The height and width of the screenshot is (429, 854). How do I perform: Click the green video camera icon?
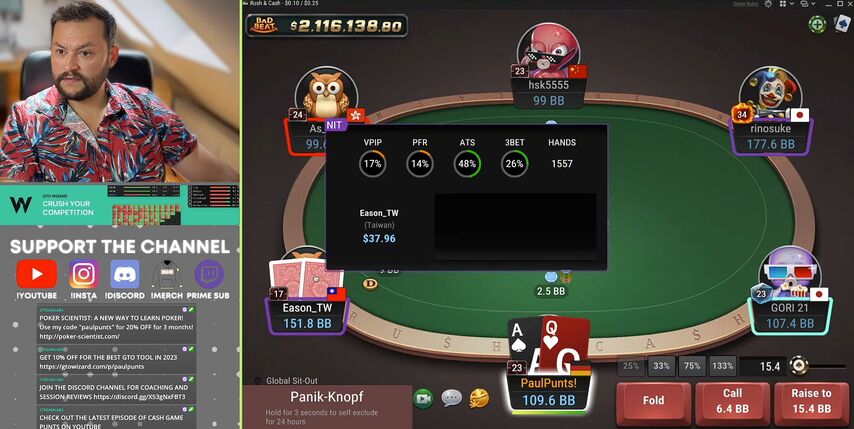(x=423, y=399)
